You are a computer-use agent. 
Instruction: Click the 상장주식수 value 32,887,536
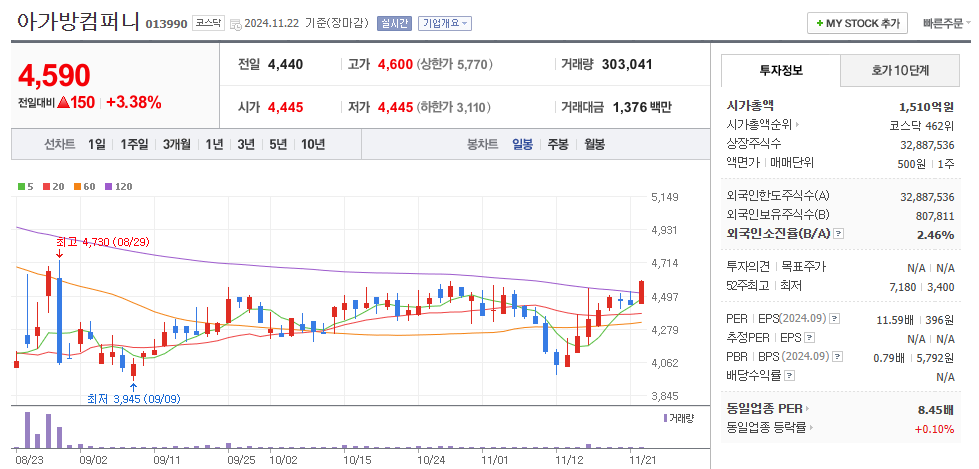tap(927, 145)
